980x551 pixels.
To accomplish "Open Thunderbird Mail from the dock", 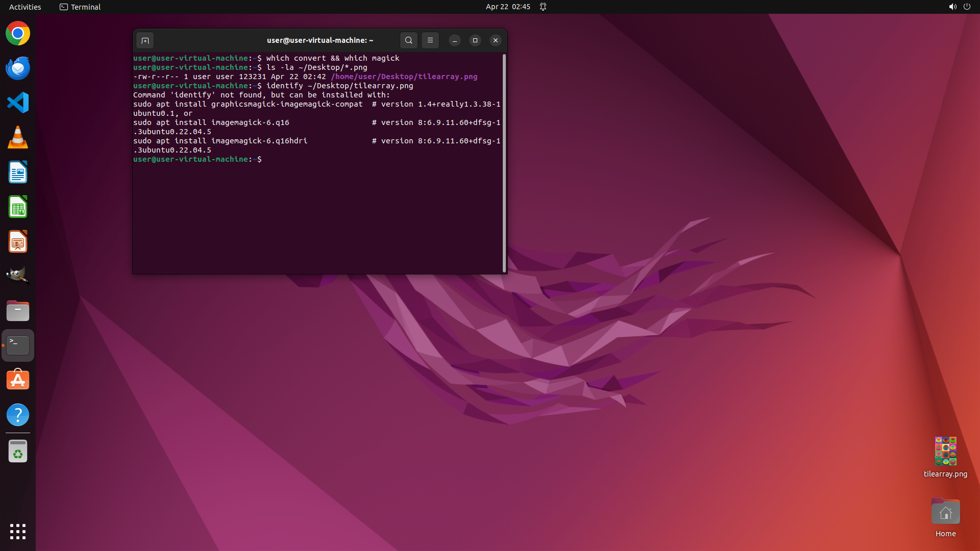I will pyautogui.click(x=18, y=68).
